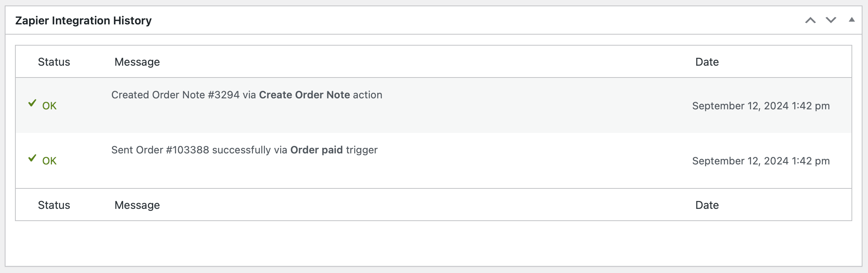
Task: Move the Zapier panel down with the down chevron
Action: pyautogui.click(x=831, y=20)
